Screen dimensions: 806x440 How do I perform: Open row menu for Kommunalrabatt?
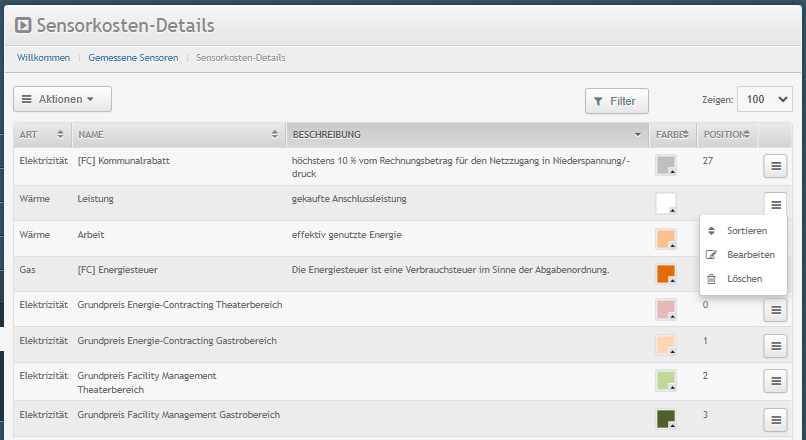click(x=775, y=166)
